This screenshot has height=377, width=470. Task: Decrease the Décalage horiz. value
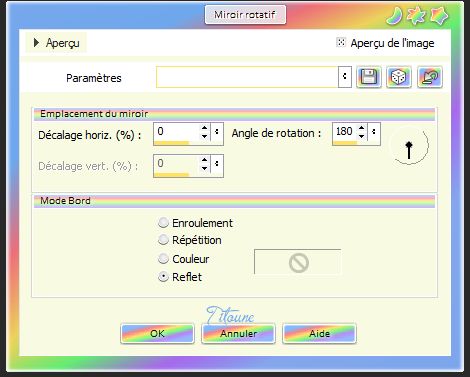point(205,136)
